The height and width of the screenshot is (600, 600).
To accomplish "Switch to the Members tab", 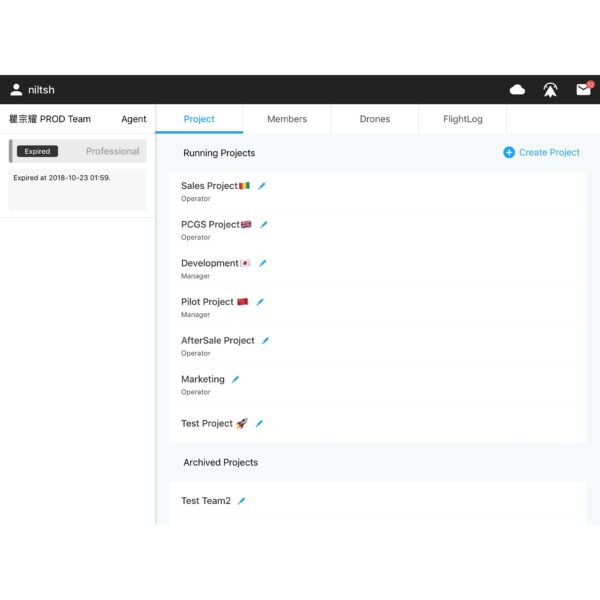I will click(287, 119).
